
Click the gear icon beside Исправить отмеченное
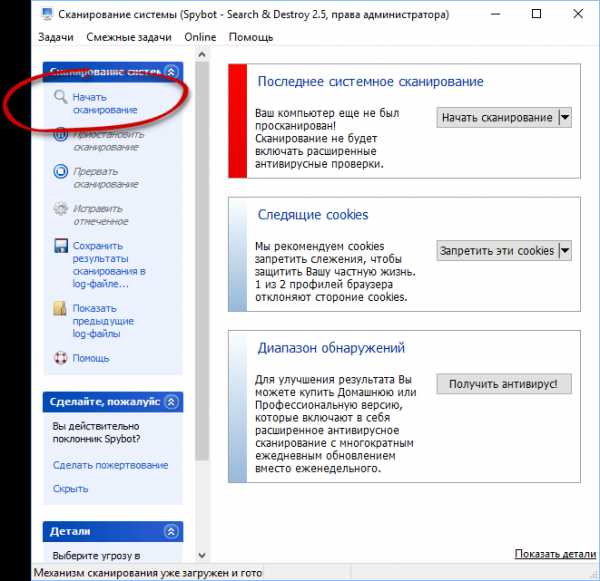point(60,209)
